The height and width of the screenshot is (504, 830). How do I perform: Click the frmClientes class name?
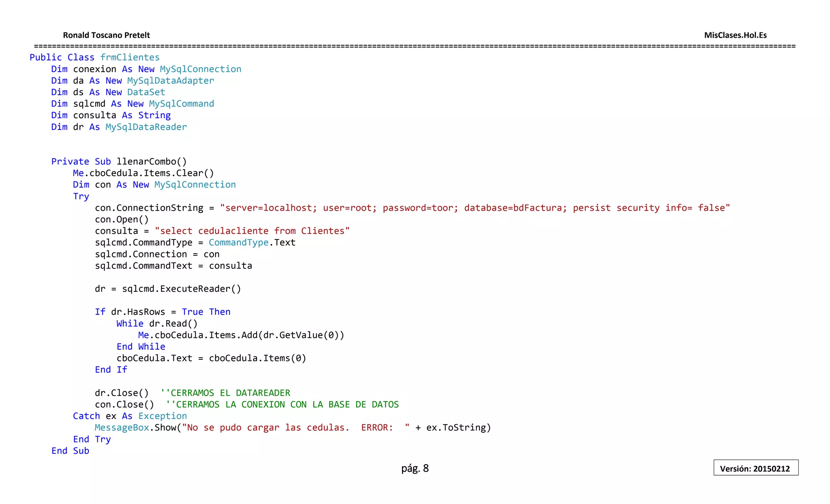130,58
